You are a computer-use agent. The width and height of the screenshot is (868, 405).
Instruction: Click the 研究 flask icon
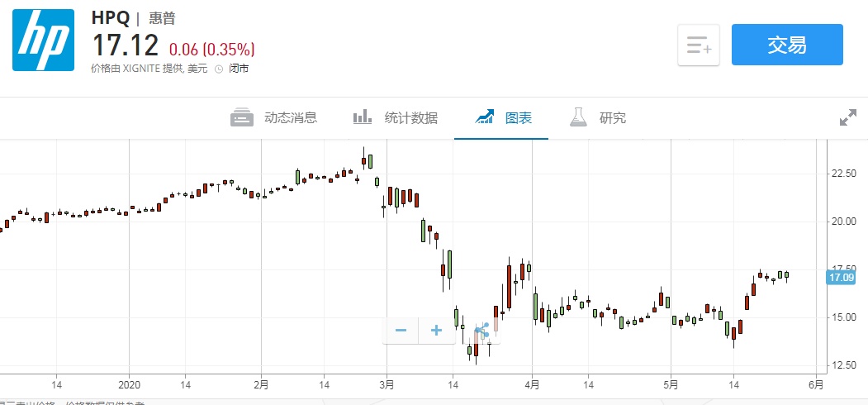[578, 117]
